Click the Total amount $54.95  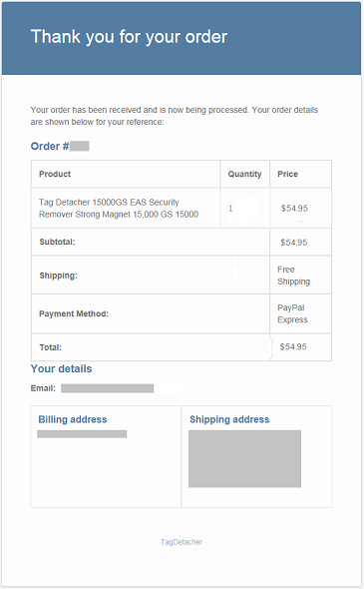[x=293, y=346]
